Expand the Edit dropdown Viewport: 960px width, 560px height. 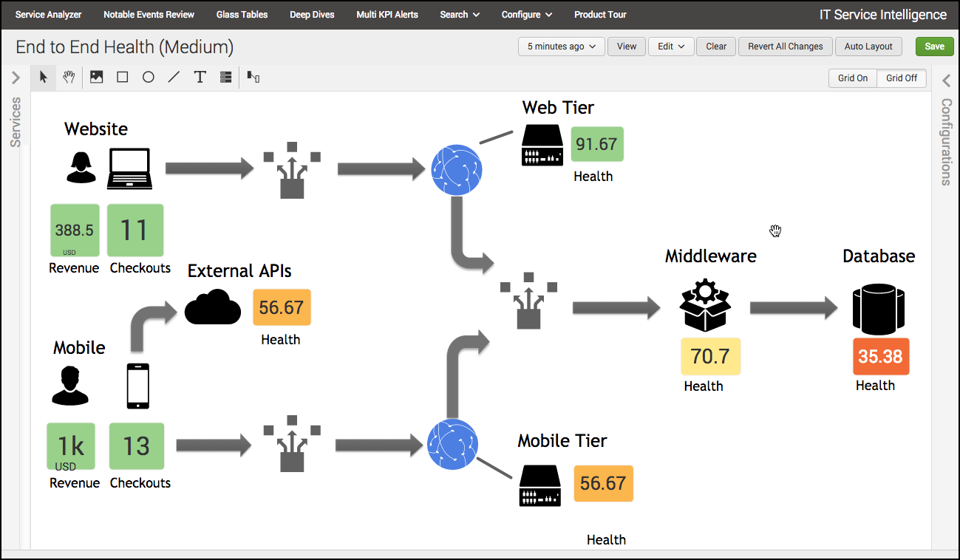coord(670,46)
